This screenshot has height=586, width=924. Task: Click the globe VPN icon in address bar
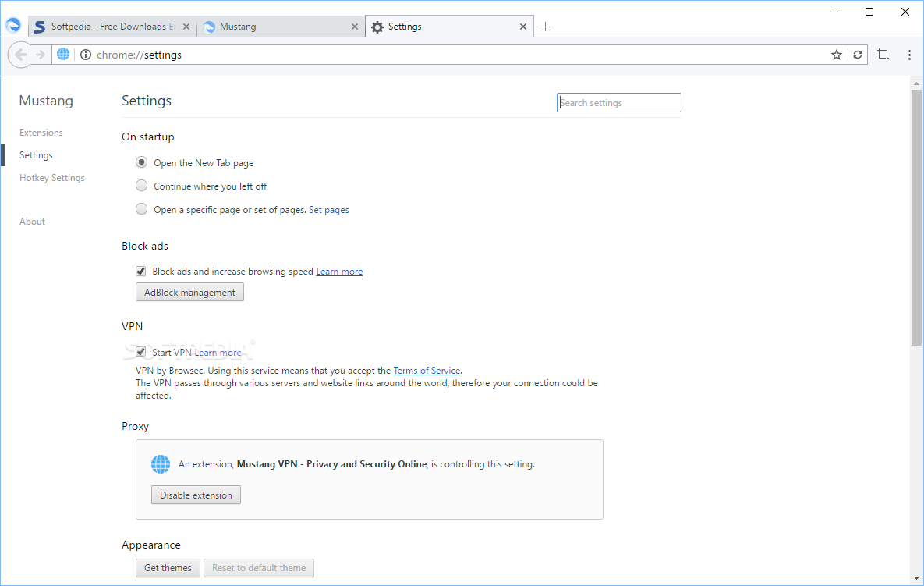click(x=63, y=55)
